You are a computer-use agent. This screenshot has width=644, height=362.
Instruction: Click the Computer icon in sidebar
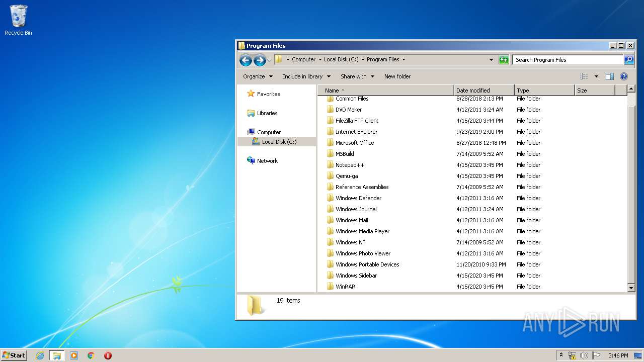click(251, 132)
